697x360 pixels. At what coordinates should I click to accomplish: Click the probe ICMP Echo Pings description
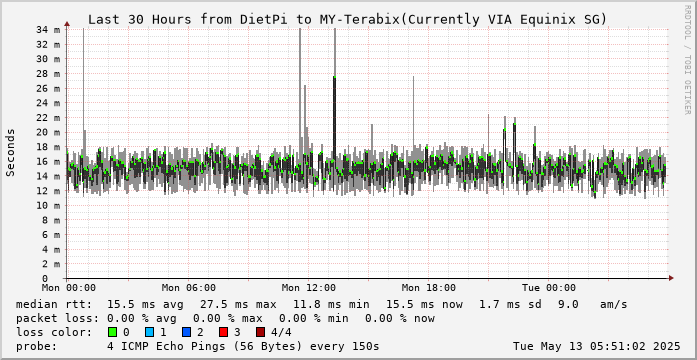point(243,346)
